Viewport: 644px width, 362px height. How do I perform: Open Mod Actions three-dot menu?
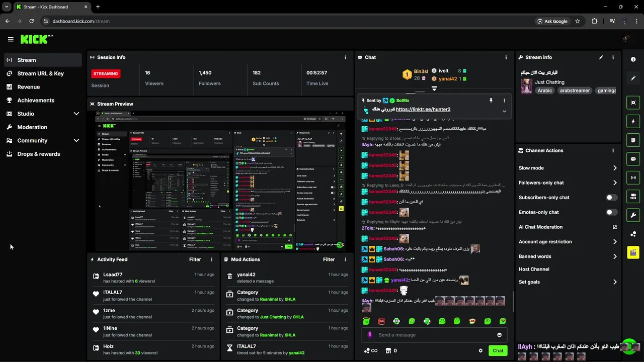pos(345,259)
